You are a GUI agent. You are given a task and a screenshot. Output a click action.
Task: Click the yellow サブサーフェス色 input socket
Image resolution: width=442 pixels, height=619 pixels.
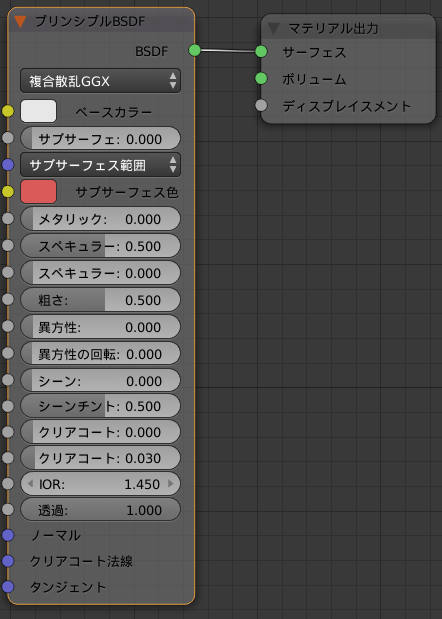(8, 192)
